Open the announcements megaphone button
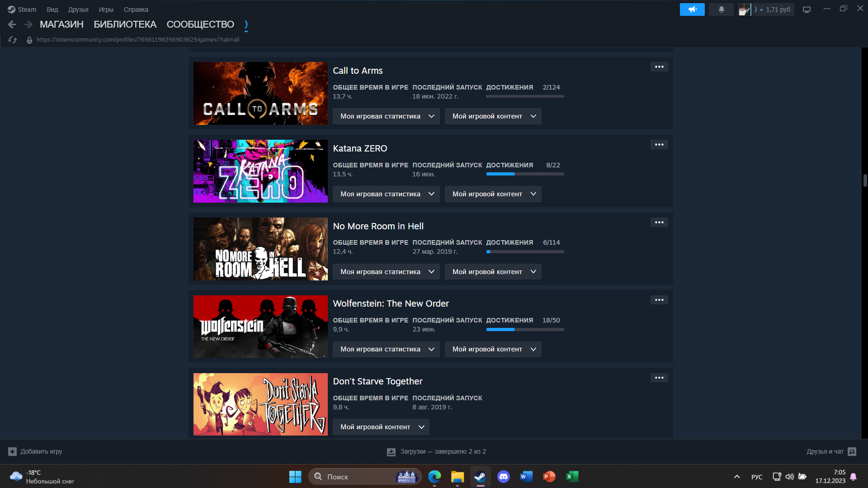Screen dimensions: 868x488 click(692, 9)
